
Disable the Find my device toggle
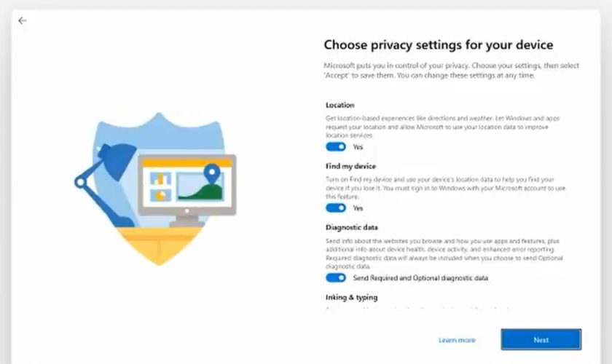(x=336, y=207)
